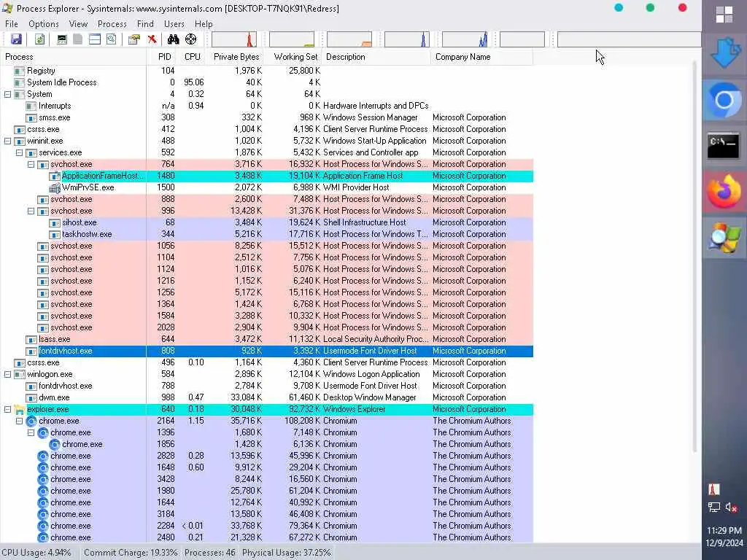Sort by the Private Bytes column header

click(236, 57)
